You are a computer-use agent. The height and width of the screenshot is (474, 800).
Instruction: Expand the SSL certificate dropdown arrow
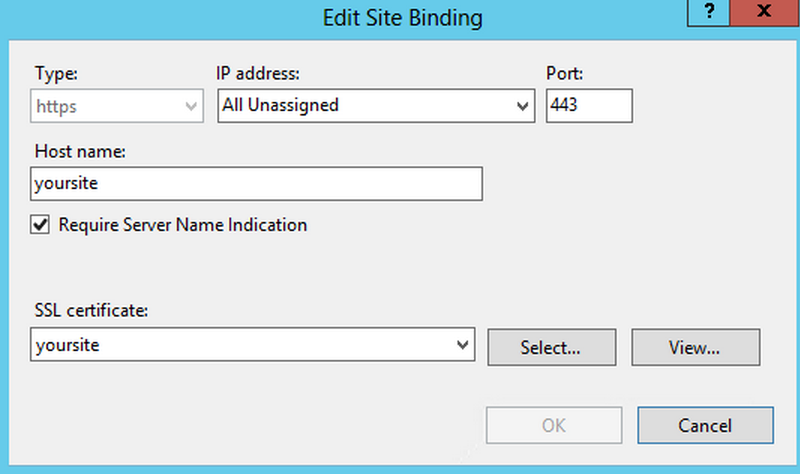[x=462, y=345]
